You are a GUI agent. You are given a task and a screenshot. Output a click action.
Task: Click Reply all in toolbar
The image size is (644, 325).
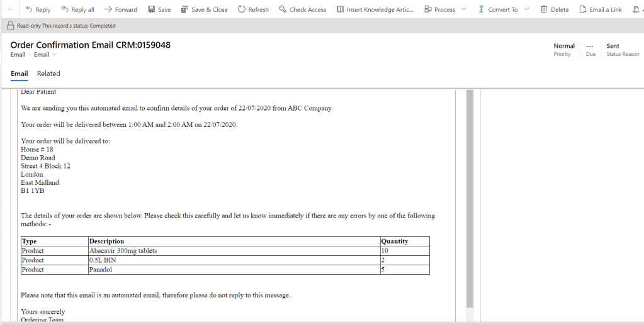tap(77, 9)
